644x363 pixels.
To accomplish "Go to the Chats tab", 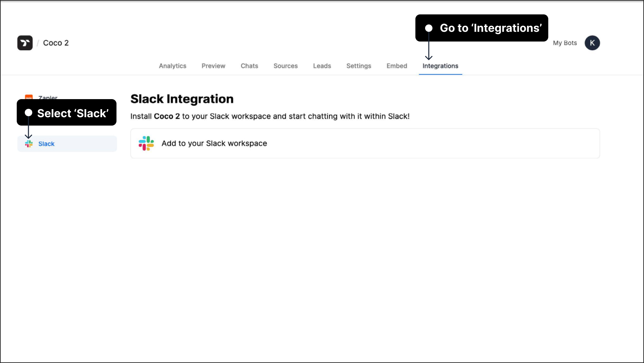I will tap(249, 66).
